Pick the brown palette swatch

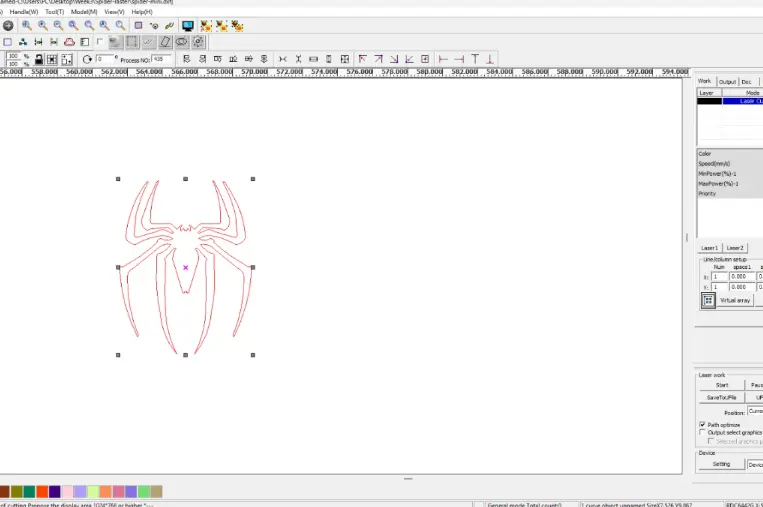(x=4, y=491)
